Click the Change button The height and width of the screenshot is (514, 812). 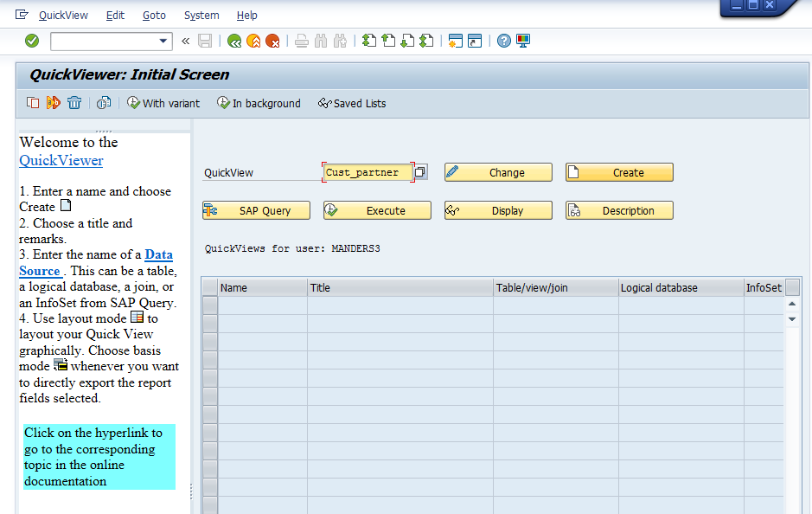coord(498,172)
